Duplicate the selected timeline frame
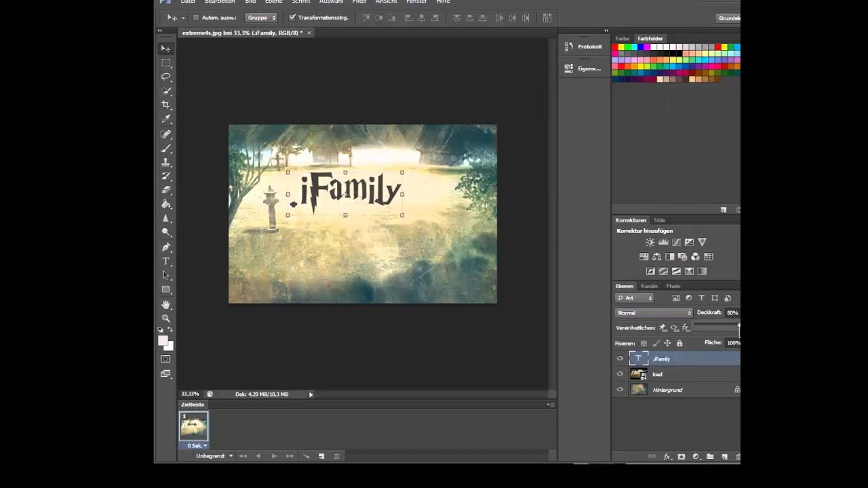The height and width of the screenshot is (488, 868). (x=321, y=456)
